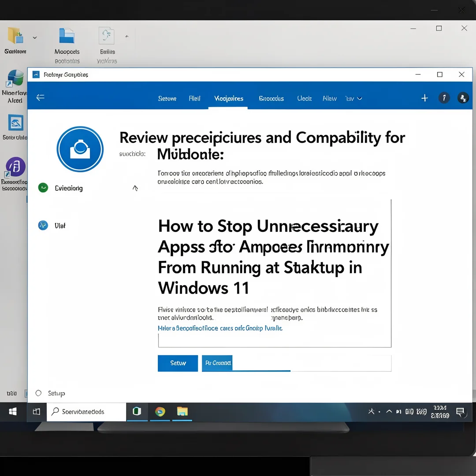Screen dimensions: 476x476
Task: Open the blue square desktop icon Soibrubiia
Action: pos(15,123)
